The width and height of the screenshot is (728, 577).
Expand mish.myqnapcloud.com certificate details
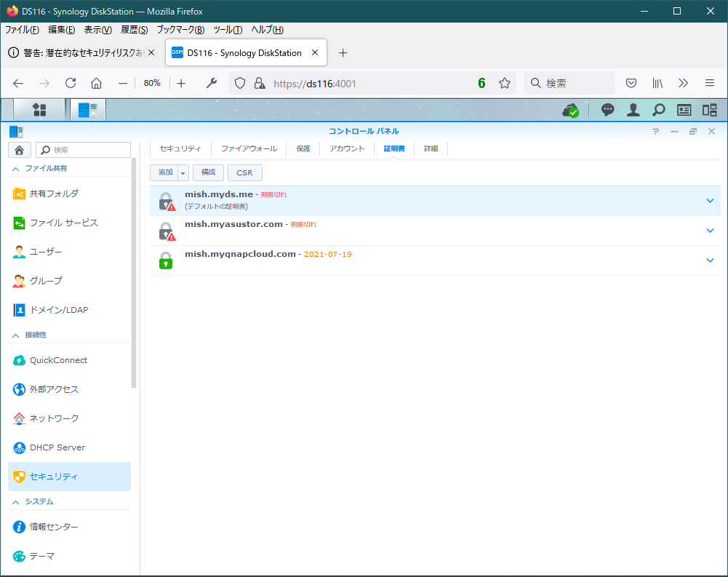(x=710, y=260)
